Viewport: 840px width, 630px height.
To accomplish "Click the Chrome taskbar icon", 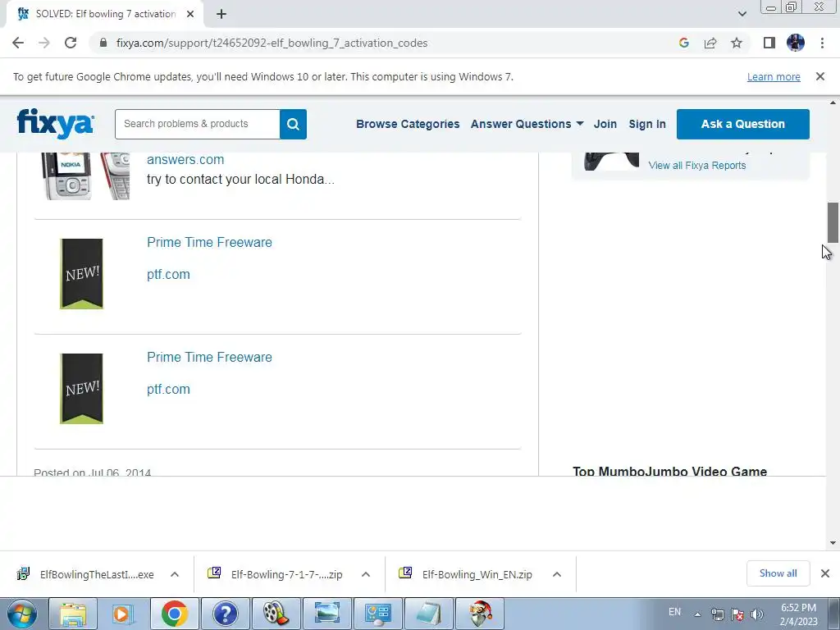I will point(174,614).
